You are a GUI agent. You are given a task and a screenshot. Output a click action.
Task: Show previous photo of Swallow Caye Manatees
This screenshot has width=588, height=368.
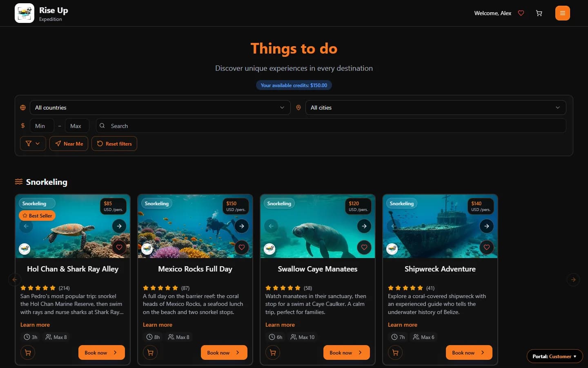pyautogui.click(x=271, y=226)
